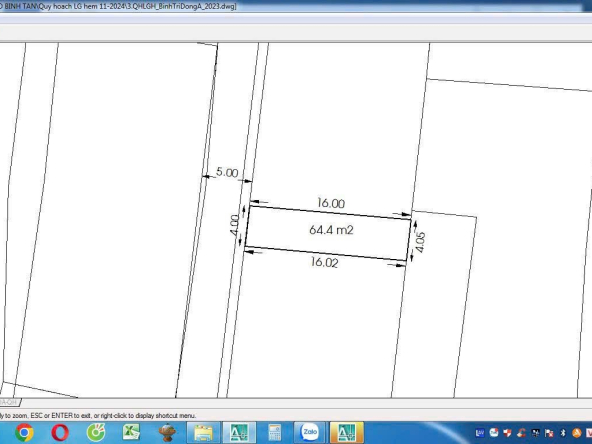Open Google Chrome from the taskbar
Screen dimensions: 592x444
point(25,433)
